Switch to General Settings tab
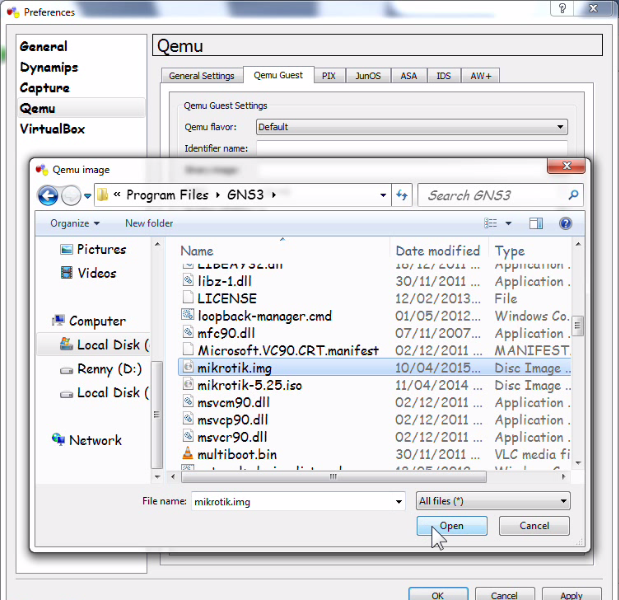This screenshot has width=619, height=600. pos(202,75)
